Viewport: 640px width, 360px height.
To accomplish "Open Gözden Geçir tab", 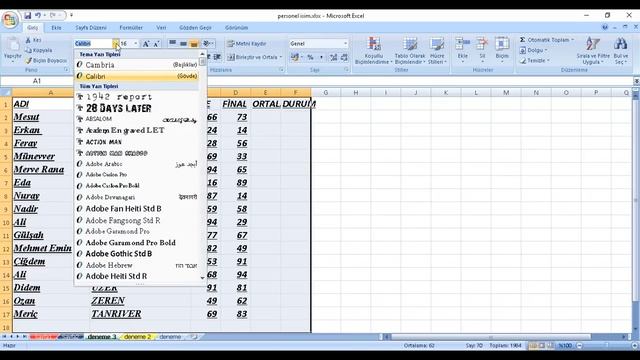I will tap(195, 28).
